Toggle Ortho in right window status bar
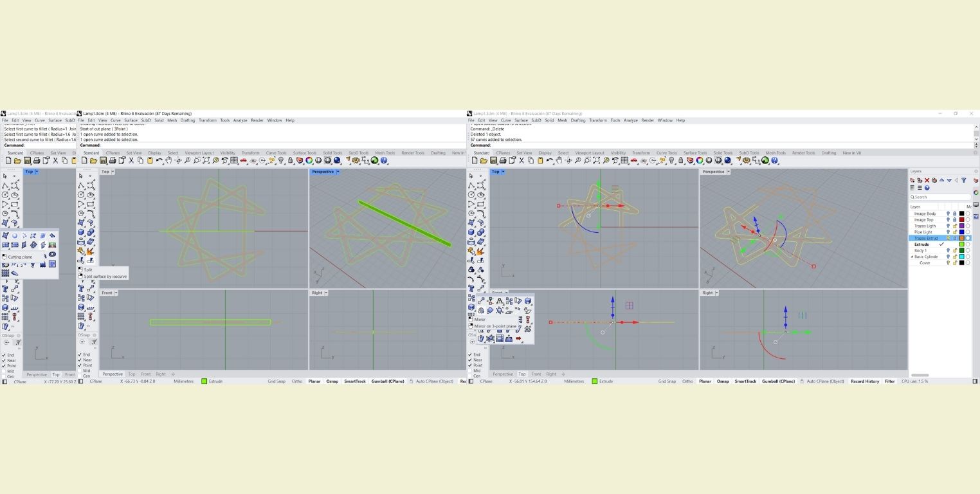Viewport: 980px width, 494px height. pos(688,381)
